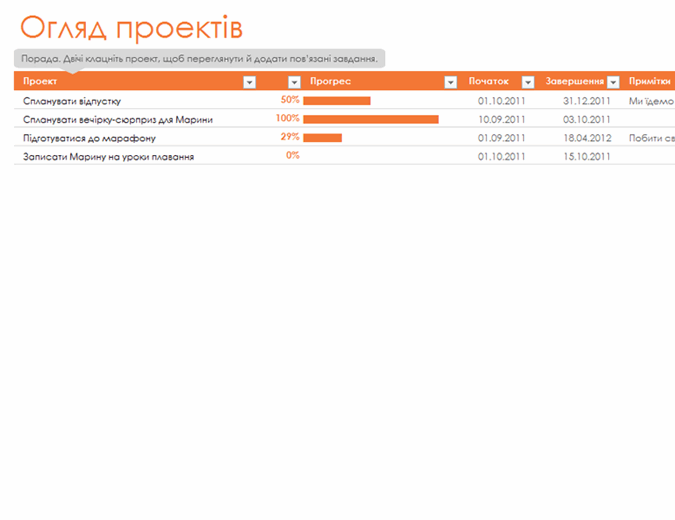
Task: Click the Початок column header
Action: 489,81
